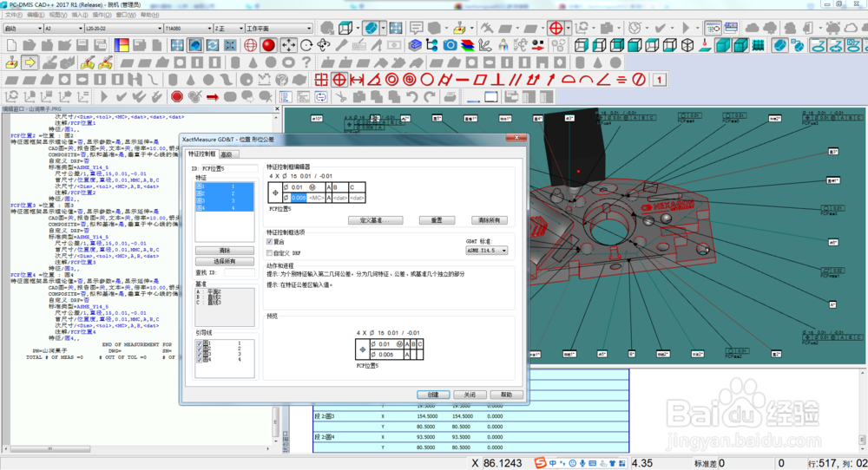Click the Keyin dimension '1' icon
Viewport: 868px width, 470px height.
click(659, 80)
